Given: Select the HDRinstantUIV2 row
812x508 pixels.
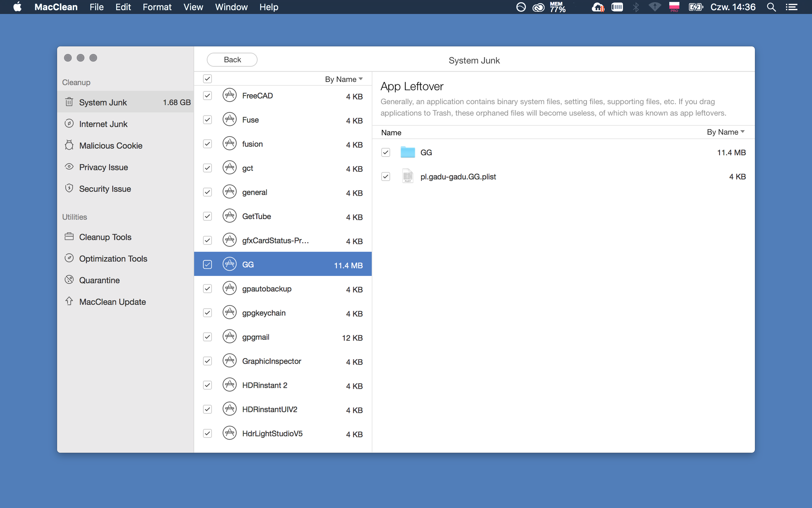Looking at the screenshot, I should click(283, 409).
